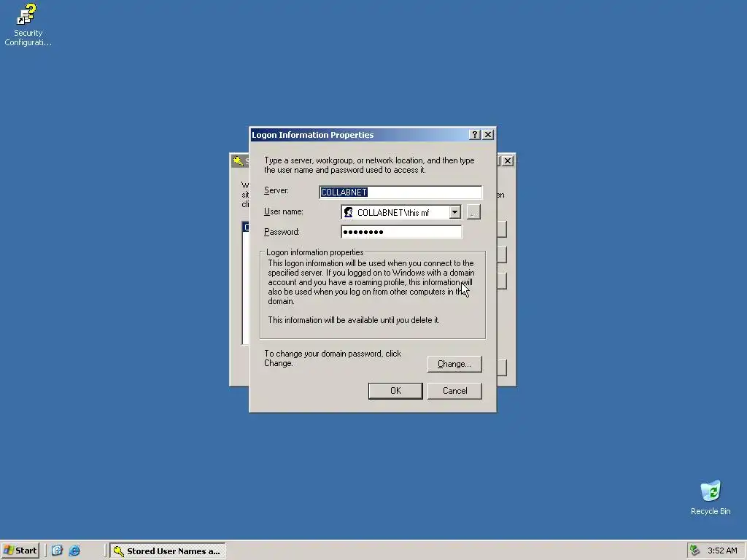Click the Change... button
Screen dimensions: 747x560
coord(454,364)
